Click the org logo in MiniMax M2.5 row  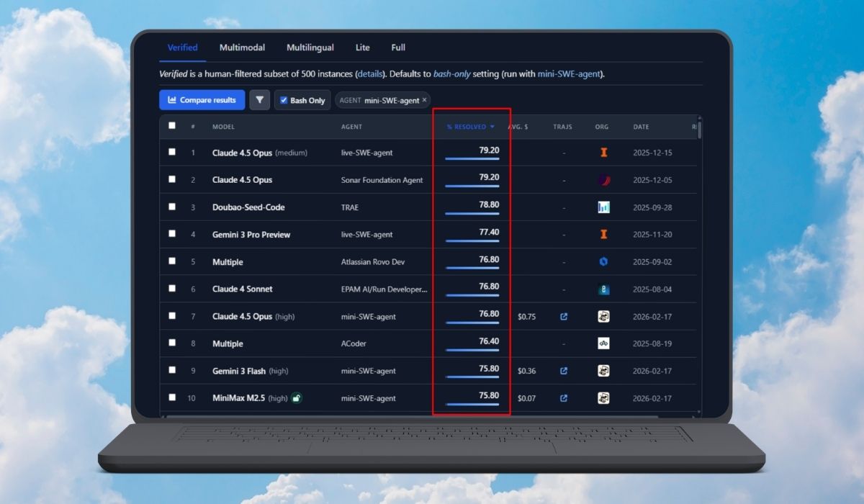click(603, 398)
